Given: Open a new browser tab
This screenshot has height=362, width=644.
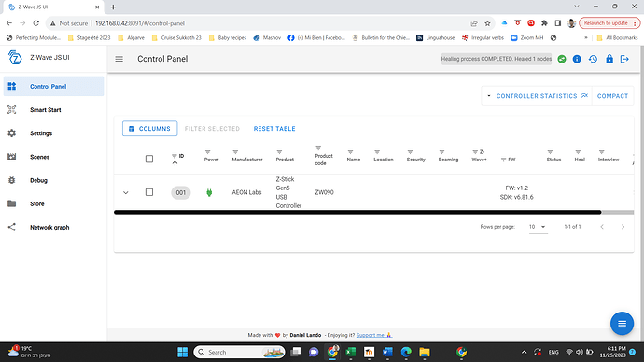Looking at the screenshot, I should pos(113,7).
